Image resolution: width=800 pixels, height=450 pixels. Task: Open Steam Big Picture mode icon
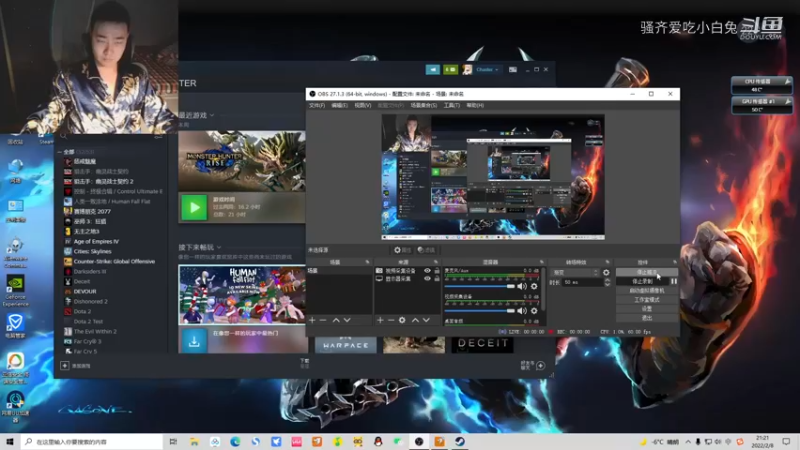513,69
